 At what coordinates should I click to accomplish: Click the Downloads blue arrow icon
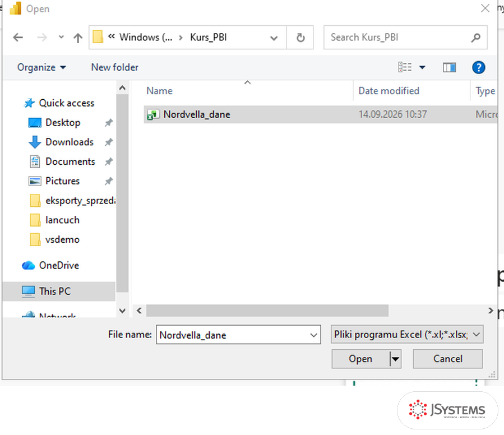35,142
